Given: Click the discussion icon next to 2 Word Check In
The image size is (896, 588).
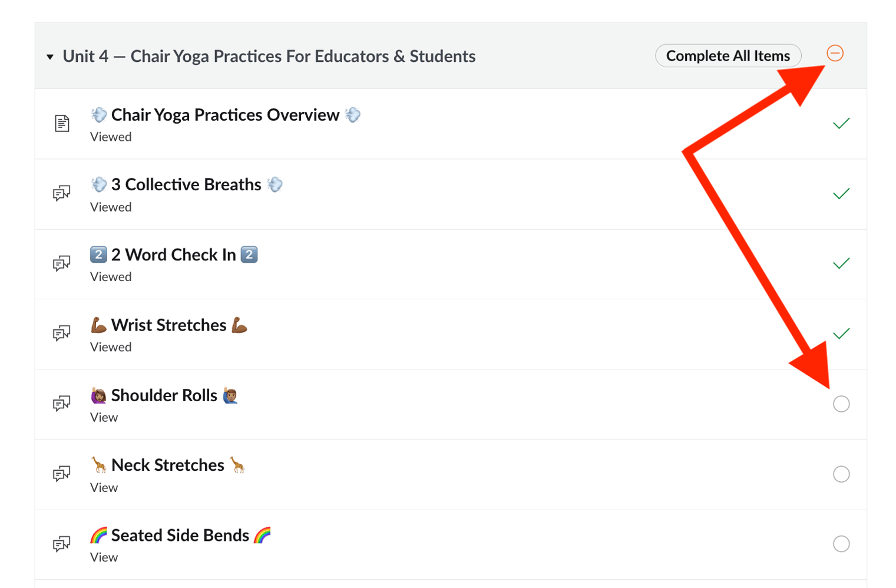Looking at the screenshot, I should pos(62,264).
